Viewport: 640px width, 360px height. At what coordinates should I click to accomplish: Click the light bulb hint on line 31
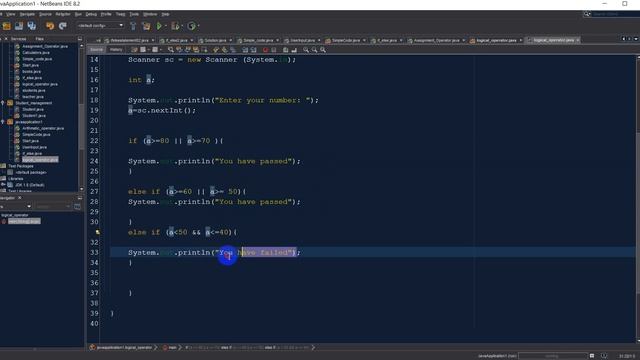pyautogui.click(x=98, y=232)
